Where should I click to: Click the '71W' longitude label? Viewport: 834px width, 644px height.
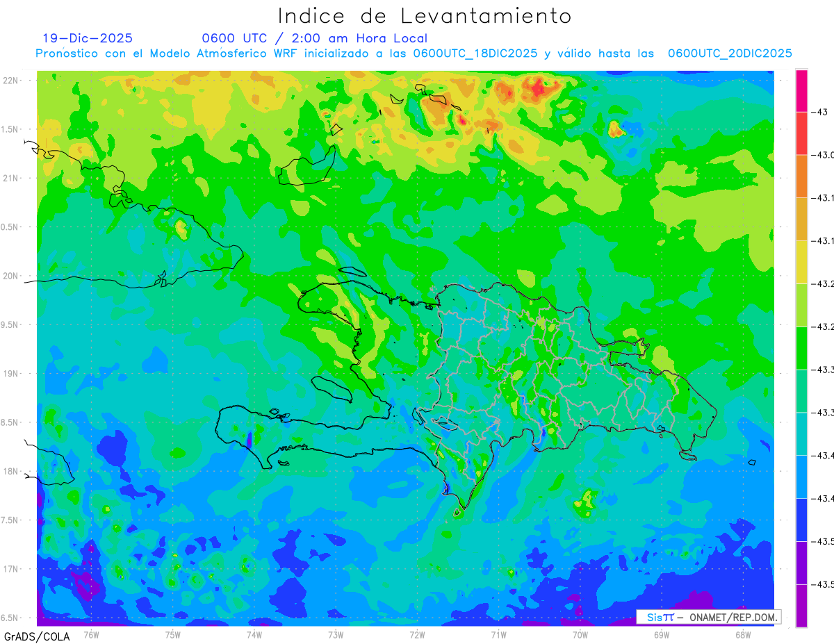point(498,634)
